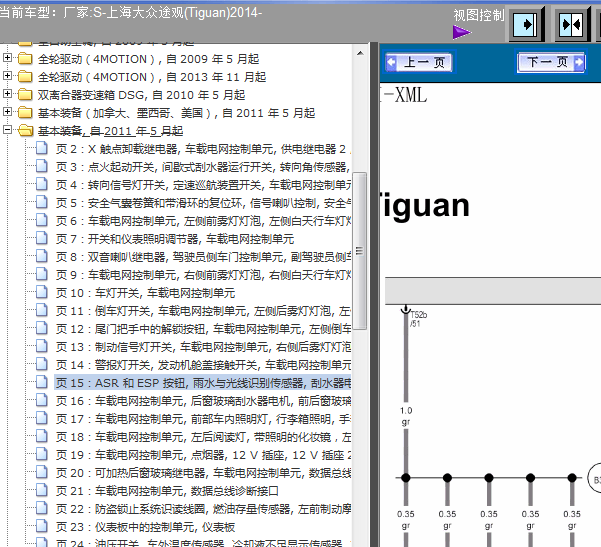Select folder icon of 全轮驱动 2009 年 5 月起
Viewport: 601px width, 547px height.
point(25,59)
